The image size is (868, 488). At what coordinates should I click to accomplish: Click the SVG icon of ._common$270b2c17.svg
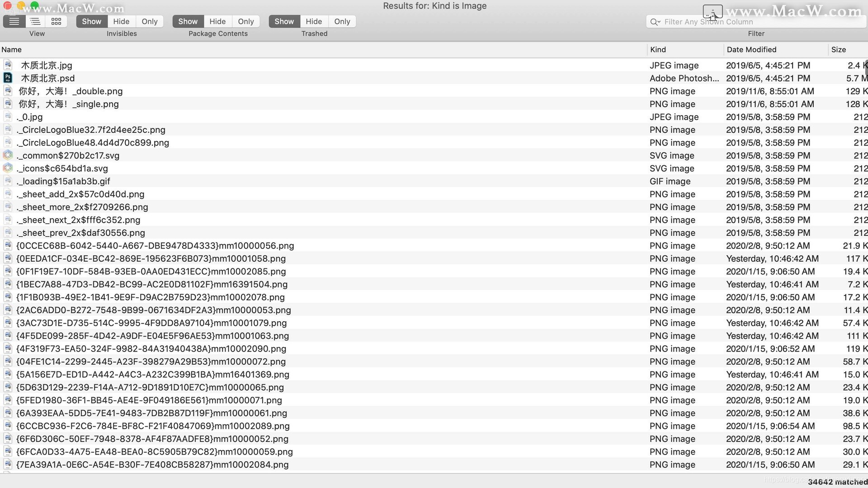point(8,155)
